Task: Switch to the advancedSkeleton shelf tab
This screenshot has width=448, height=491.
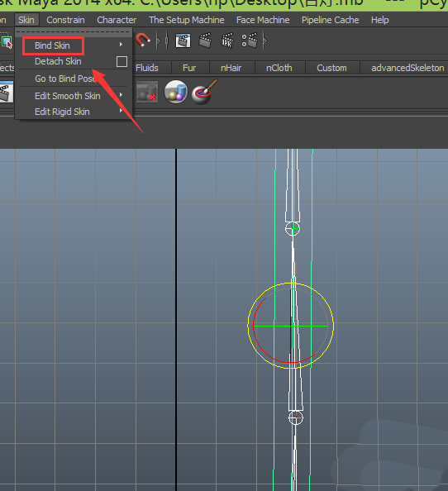Action: click(x=407, y=68)
